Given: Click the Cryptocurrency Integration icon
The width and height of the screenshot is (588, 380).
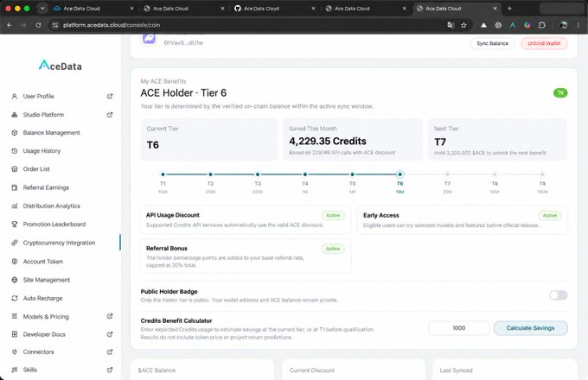Looking at the screenshot, I should click(15, 243).
